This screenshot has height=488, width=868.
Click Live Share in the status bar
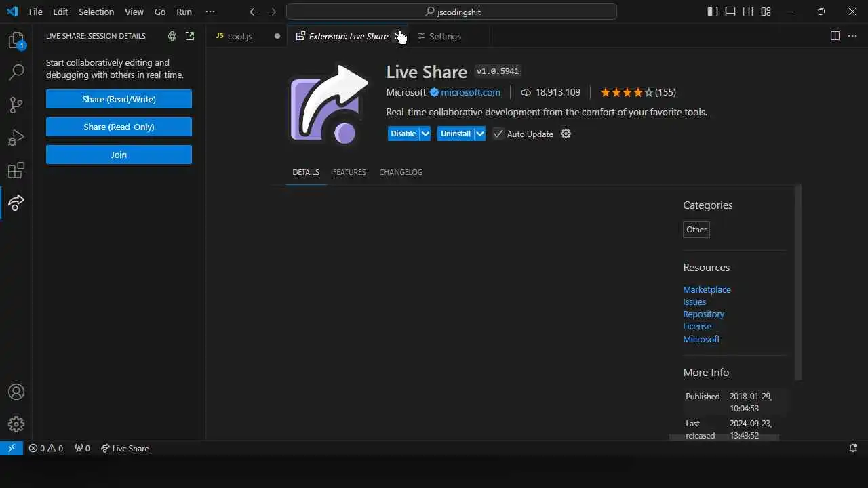[125, 448]
